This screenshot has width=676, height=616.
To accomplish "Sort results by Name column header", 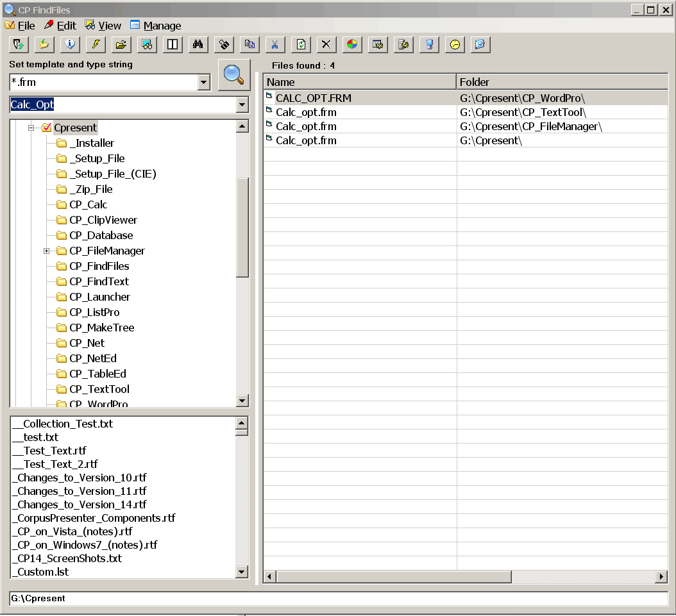I will (x=359, y=81).
